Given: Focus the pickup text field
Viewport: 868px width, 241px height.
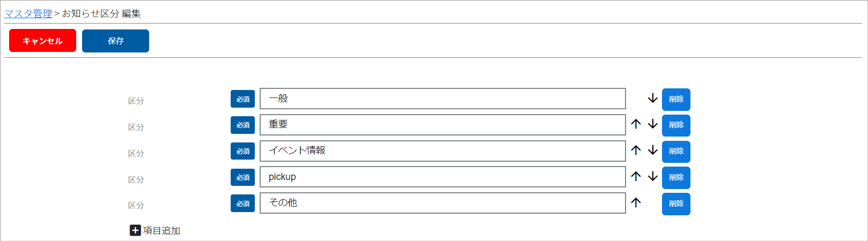Looking at the screenshot, I should tap(443, 177).
